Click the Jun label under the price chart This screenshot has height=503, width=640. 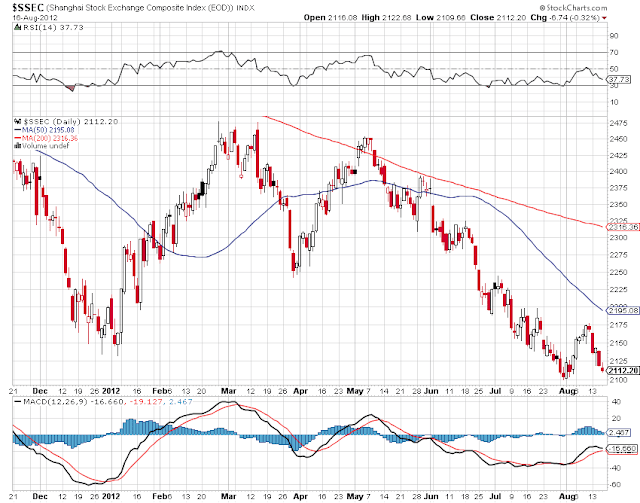431,391
